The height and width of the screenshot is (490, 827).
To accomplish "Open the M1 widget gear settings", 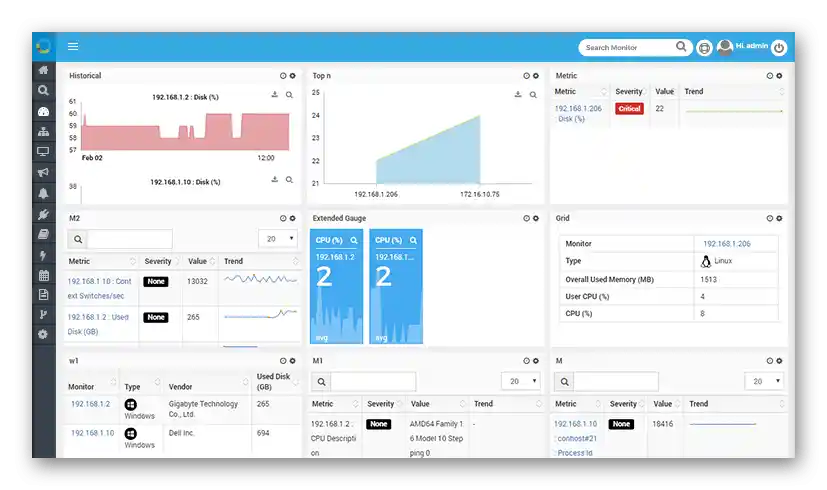I will (536, 361).
